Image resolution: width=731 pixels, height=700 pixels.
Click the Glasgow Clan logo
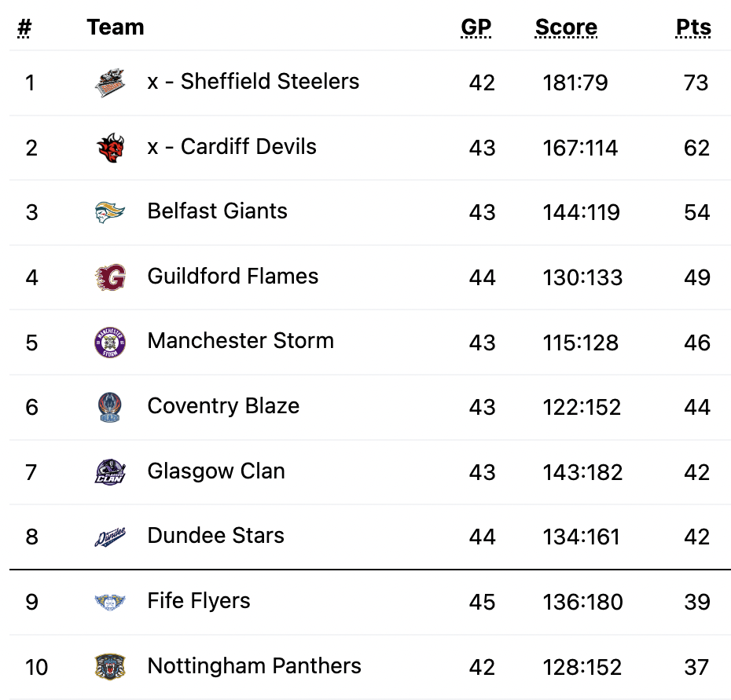pyautogui.click(x=110, y=472)
